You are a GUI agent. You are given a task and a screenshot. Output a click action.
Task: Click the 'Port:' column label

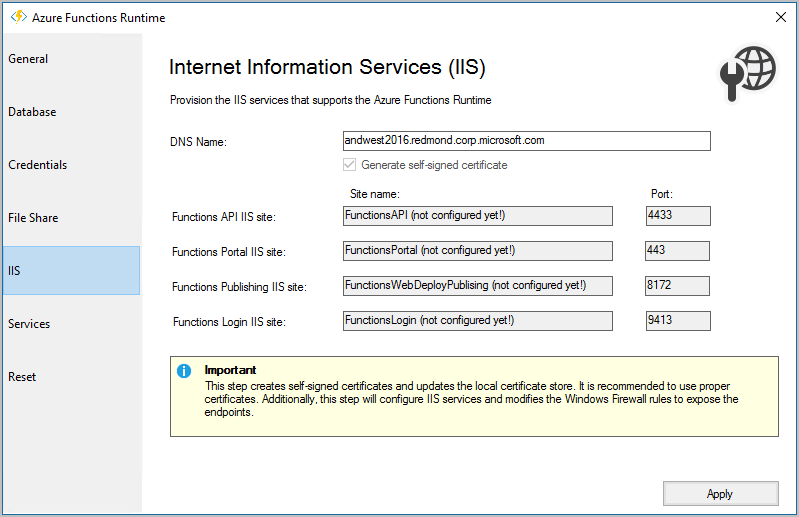tap(661, 194)
